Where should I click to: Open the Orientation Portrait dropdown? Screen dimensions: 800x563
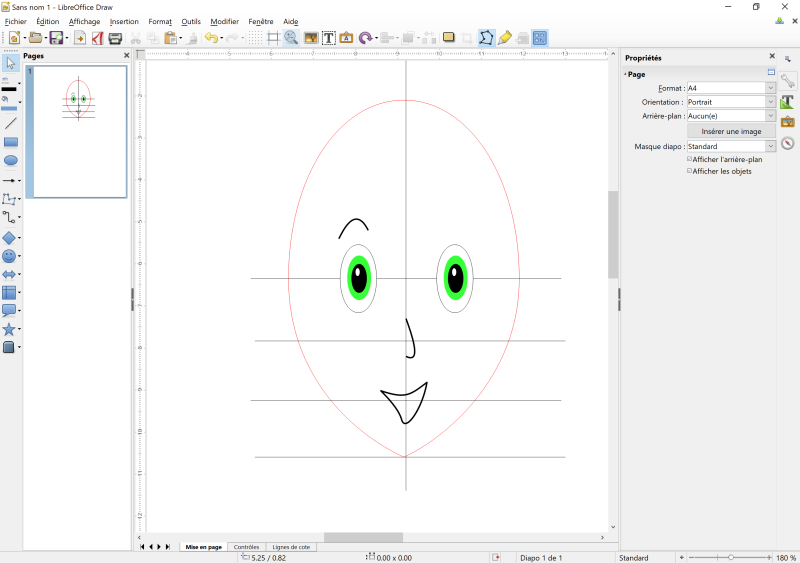770,102
